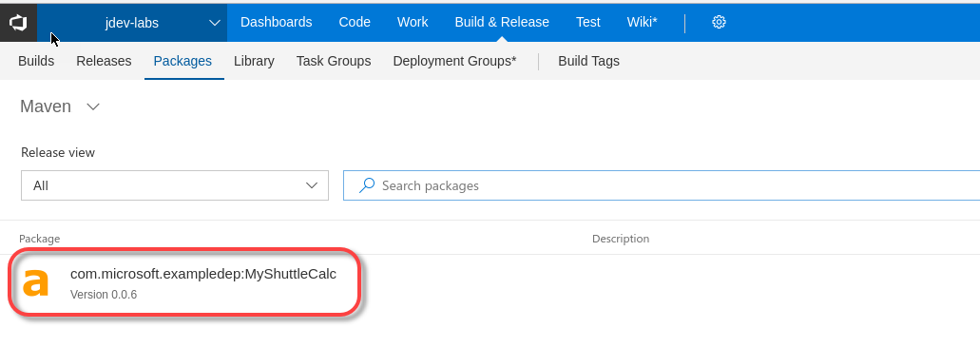The image size is (980, 348).
Task: Click the search magnifier icon
Action: pyautogui.click(x=368, y=184)
